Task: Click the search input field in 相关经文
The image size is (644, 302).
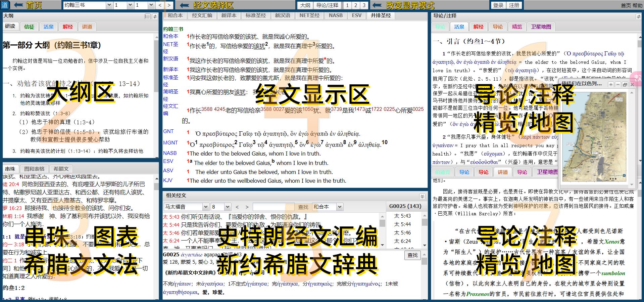Action: [x=273, y=207]
